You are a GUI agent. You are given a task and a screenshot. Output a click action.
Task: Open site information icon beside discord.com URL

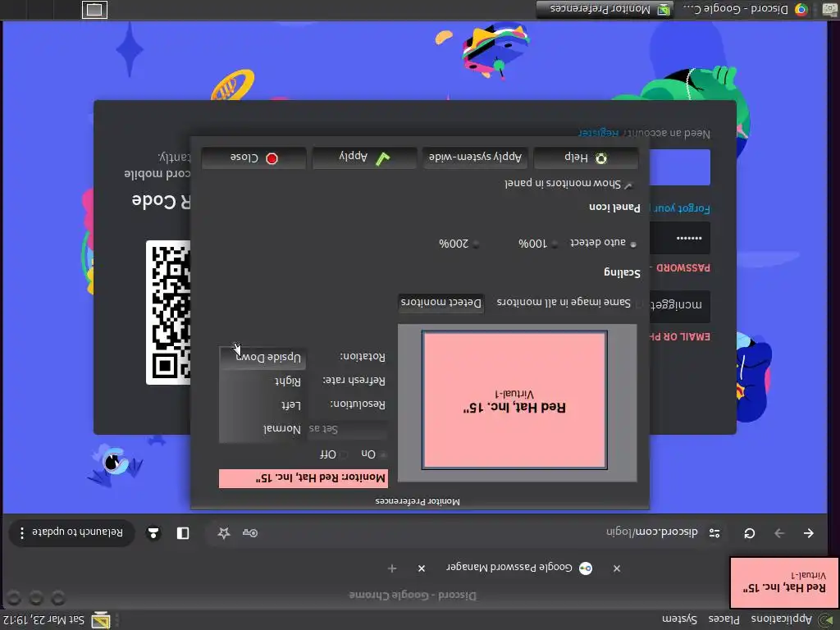tap(714, 533)
